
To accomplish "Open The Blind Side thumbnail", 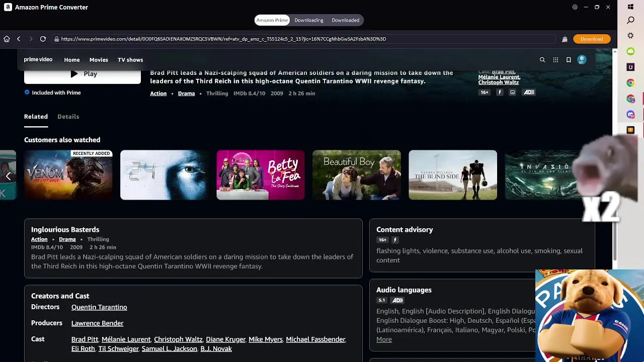I will [x=453, y=175].
